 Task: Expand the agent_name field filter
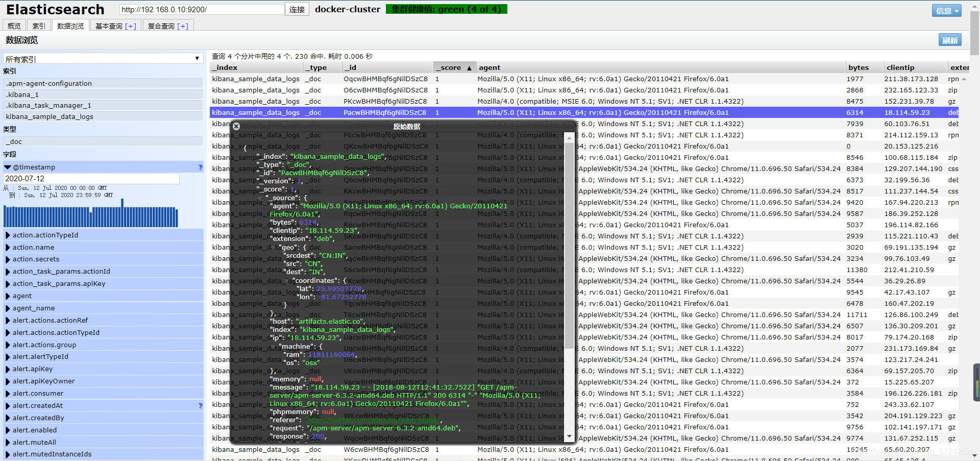pyautogui.click(x=8, y=308)
